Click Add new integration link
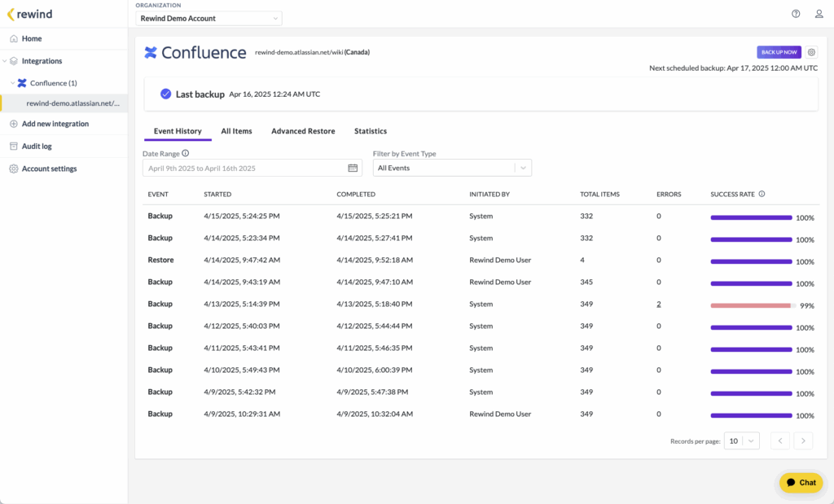This screenshot has height=504, width=834. 55,124
